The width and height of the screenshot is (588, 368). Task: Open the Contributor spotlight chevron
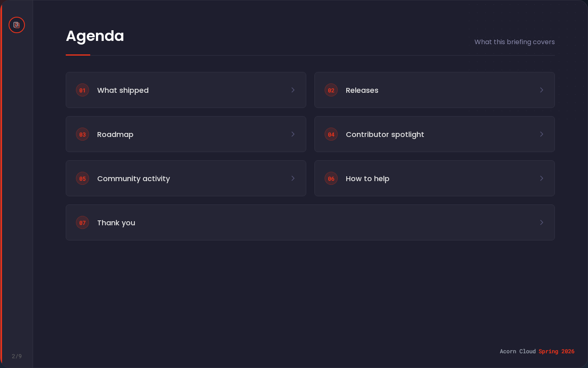pyautogui.click(x=541, y=134)
